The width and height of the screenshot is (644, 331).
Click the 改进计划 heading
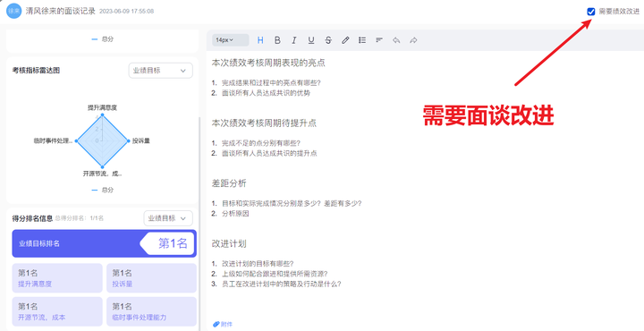tap(229, 243)
